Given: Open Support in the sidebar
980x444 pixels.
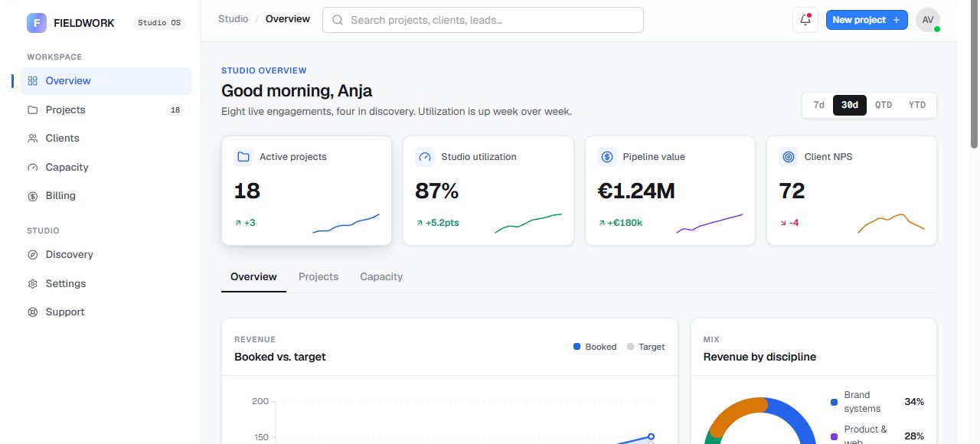Looking at the screenshot, I should 106,312.
